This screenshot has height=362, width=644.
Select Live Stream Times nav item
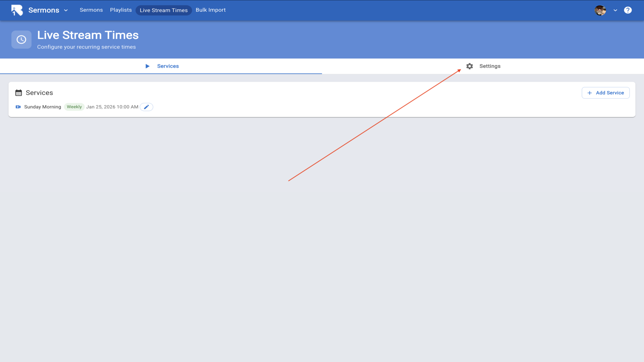coord(163,10)
